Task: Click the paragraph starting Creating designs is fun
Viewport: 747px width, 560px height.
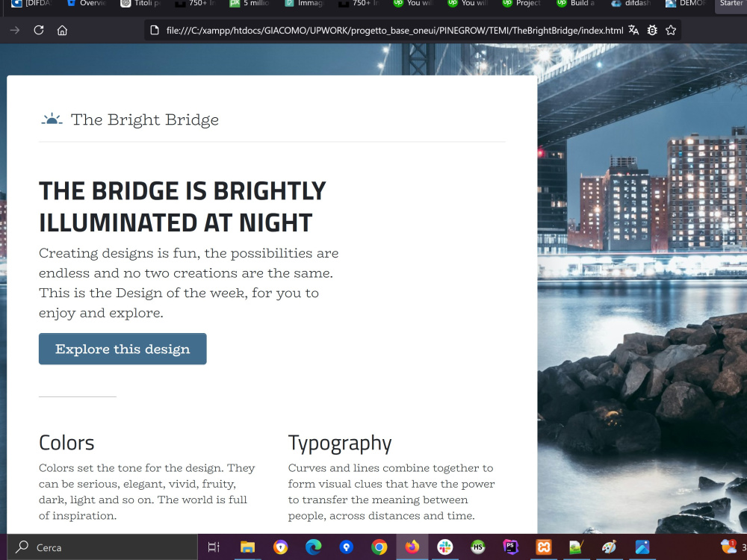Action: (189, 283)
